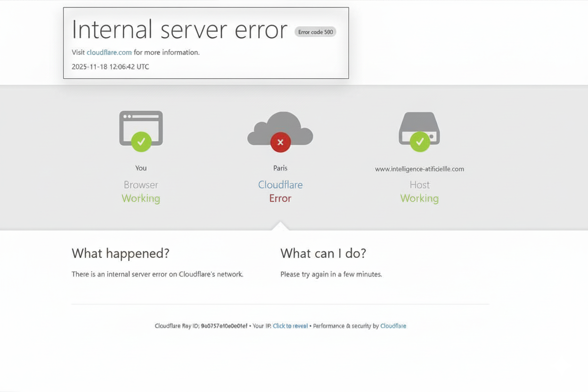This screenshot has height=392, width=588.
Task: Click the 'Cloudflare Error' status text
Action: (x=280, y=191)
